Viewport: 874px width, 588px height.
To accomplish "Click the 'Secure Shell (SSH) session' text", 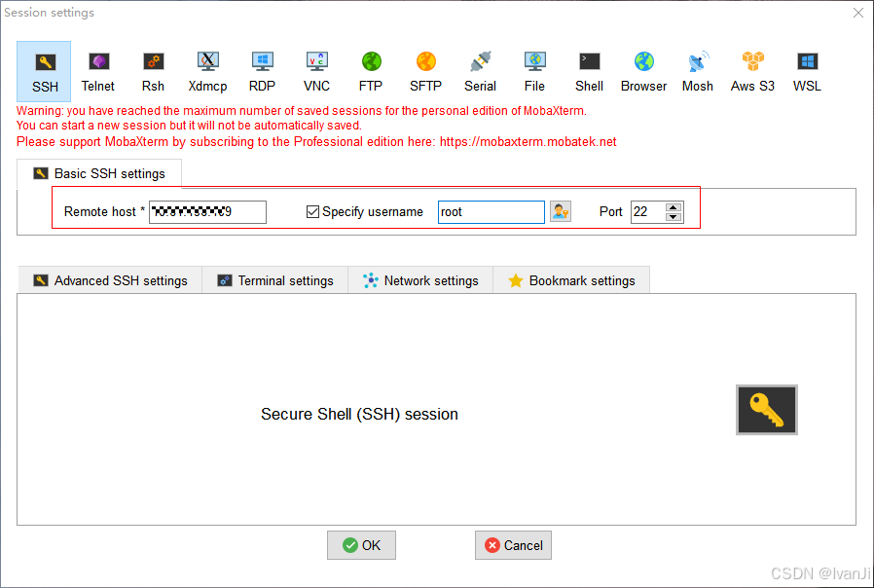I will [359, 414].
